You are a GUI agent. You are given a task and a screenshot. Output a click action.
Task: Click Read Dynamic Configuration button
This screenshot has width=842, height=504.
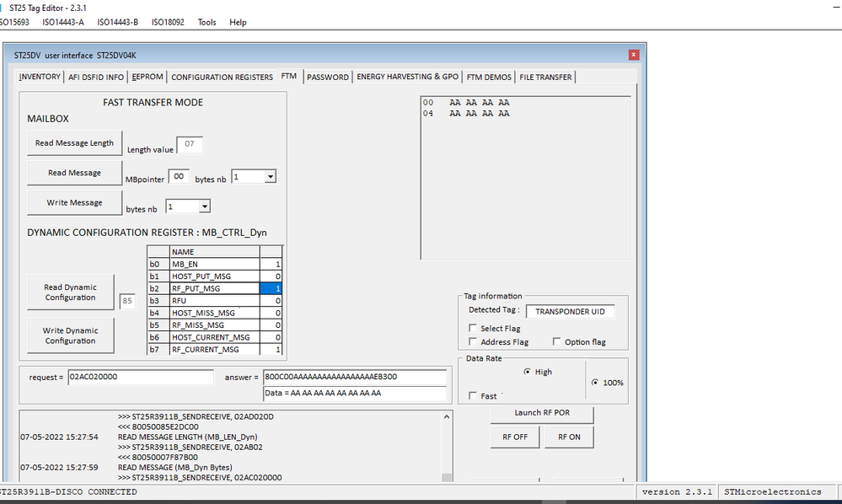click(70, 292)
